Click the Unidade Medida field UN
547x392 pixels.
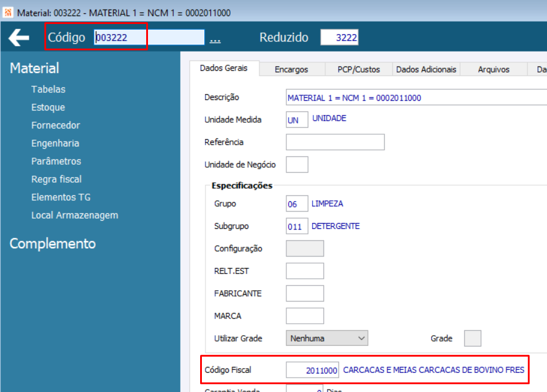pos(297,120)
